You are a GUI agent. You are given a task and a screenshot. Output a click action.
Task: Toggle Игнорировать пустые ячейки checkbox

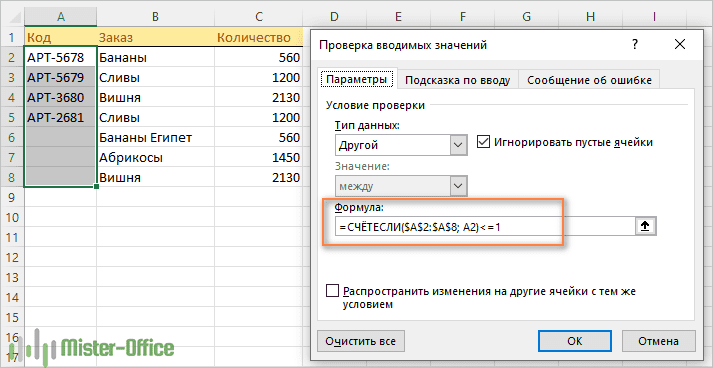483,142
